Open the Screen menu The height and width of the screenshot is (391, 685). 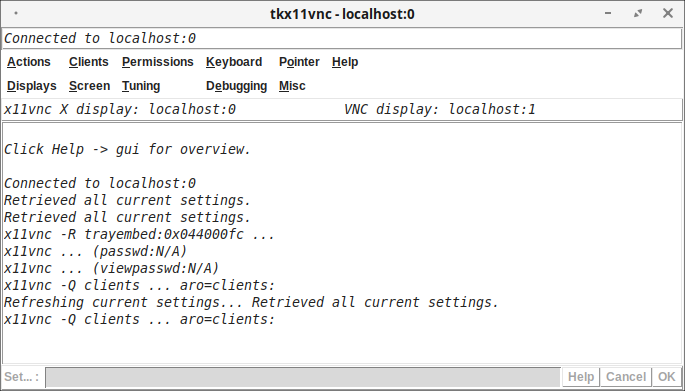coord(90,86)
